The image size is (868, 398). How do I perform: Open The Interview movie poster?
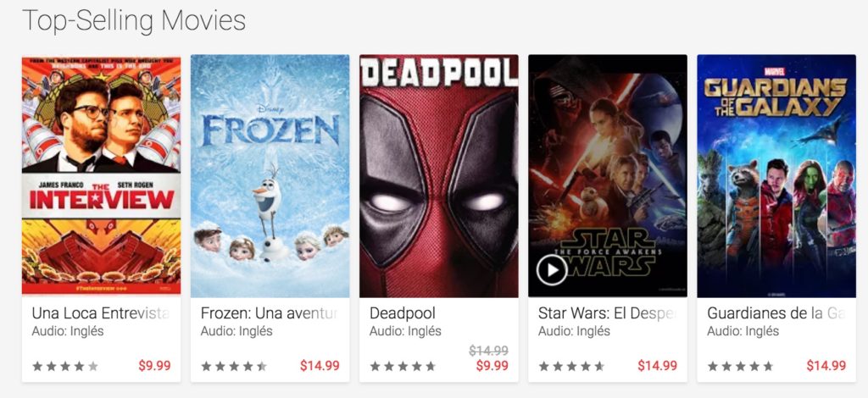[101, 176]
